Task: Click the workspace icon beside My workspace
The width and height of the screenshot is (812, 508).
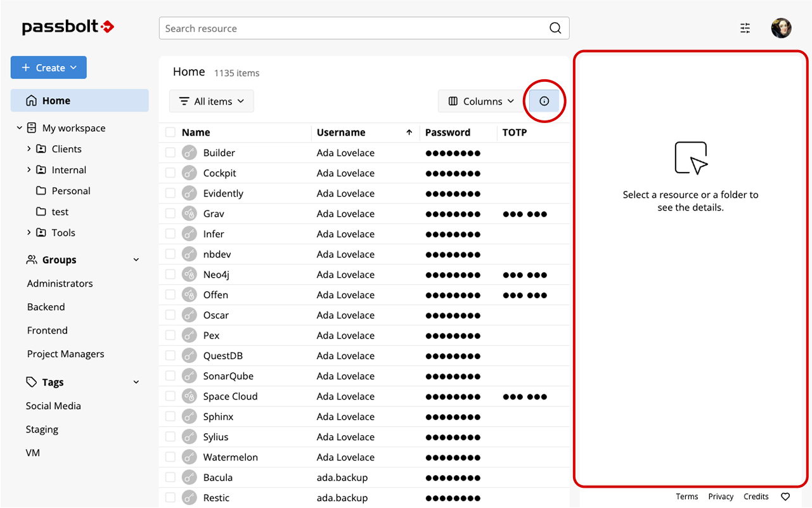Action: 32,128
